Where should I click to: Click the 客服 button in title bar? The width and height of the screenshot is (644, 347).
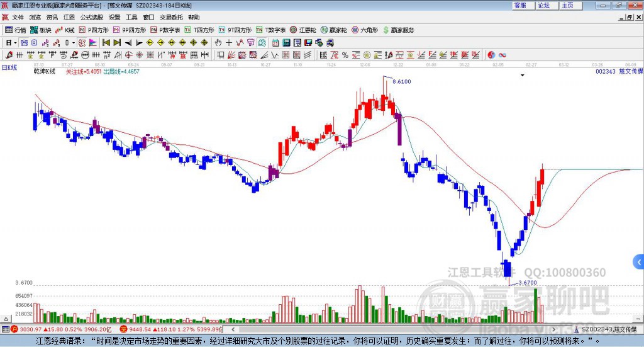[x=523, y=5]
